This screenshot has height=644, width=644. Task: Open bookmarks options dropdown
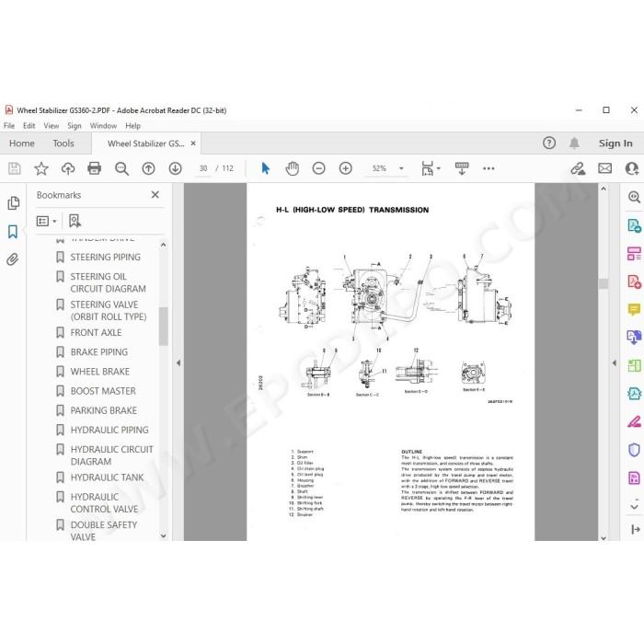46,222
